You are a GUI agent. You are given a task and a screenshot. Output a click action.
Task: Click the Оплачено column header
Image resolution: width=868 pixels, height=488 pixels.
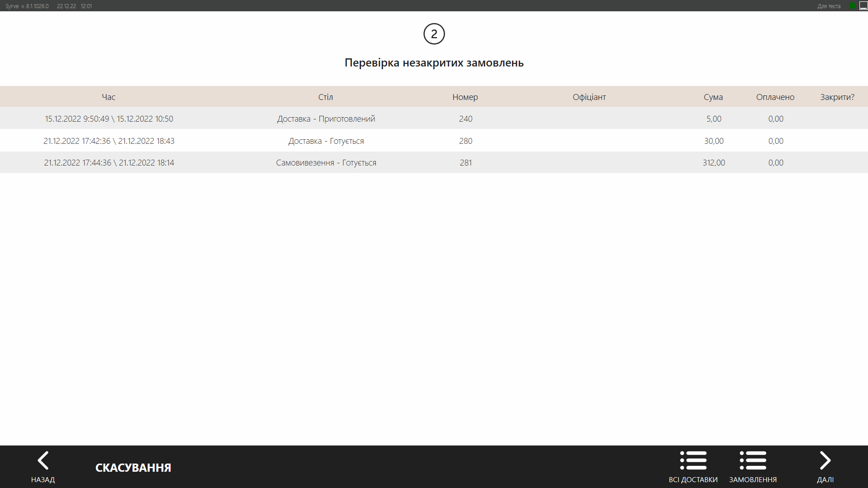pos(775,97)
